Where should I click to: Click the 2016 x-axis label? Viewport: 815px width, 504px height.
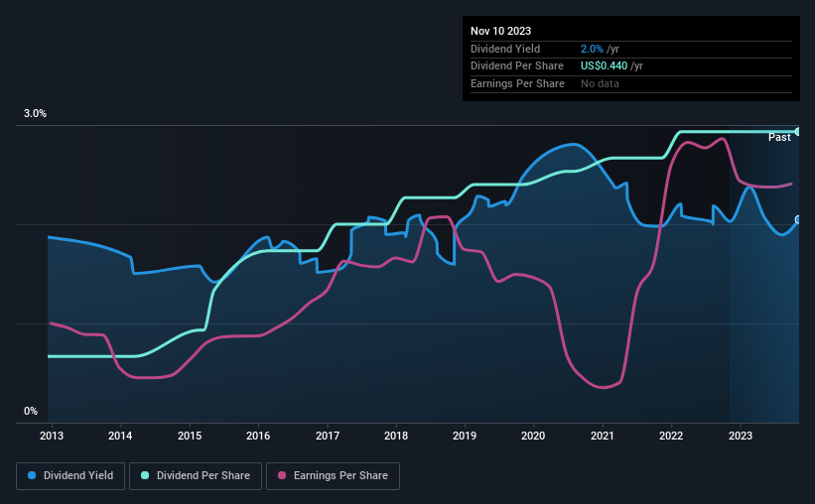[258, 436]
